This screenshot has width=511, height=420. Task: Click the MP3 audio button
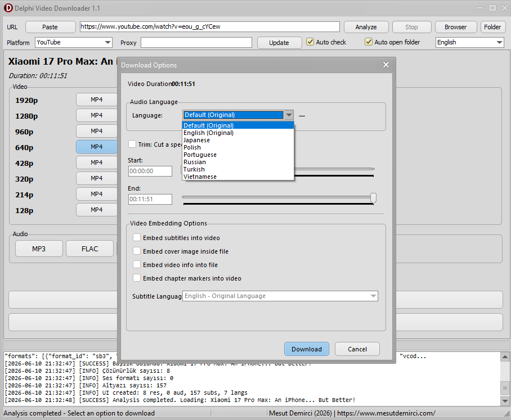click(x=39, y=249)
